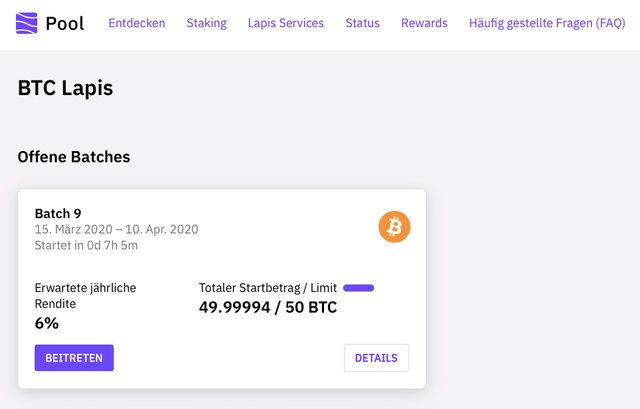Go to the Staking page
Screen dimensions: 640x409
(x=207, y=23)
